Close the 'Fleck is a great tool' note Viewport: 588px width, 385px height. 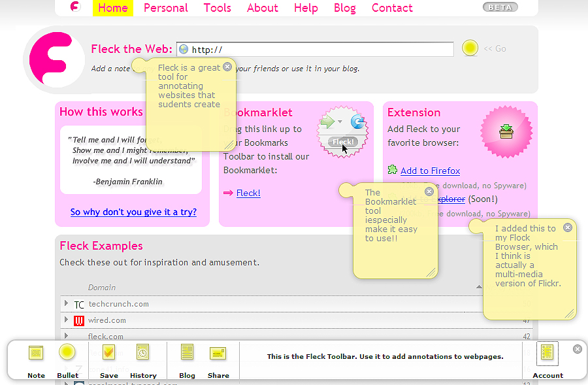227,67
